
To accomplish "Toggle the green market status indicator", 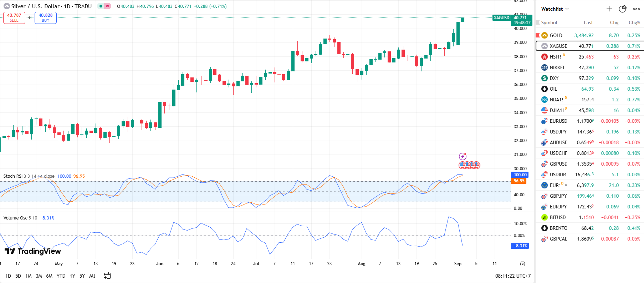I will click(101, 6).
